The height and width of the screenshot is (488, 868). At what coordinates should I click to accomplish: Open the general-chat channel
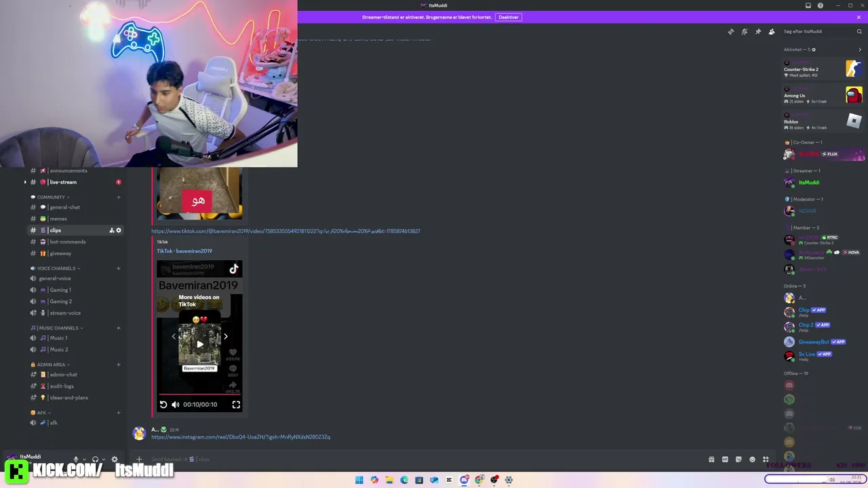[x=75, y=207]
